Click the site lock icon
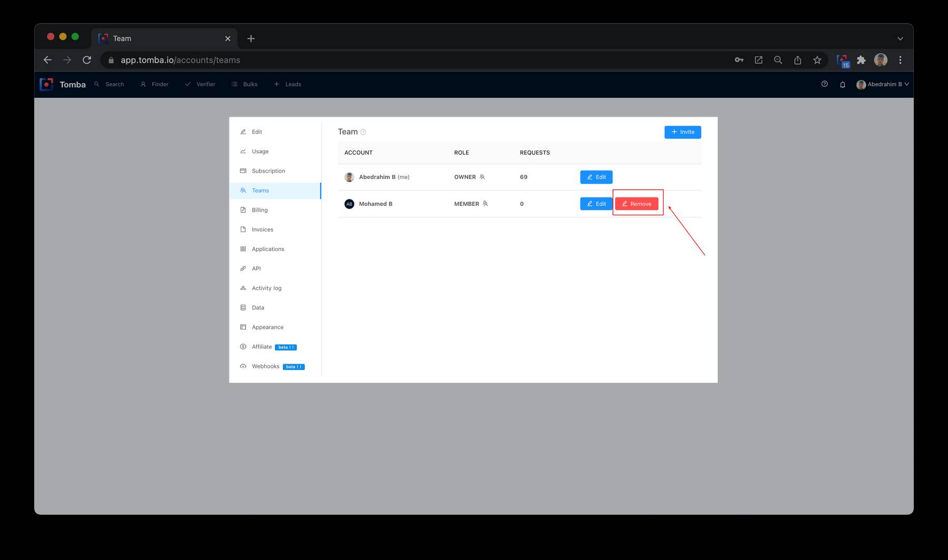948x560 pixels. 111,60
